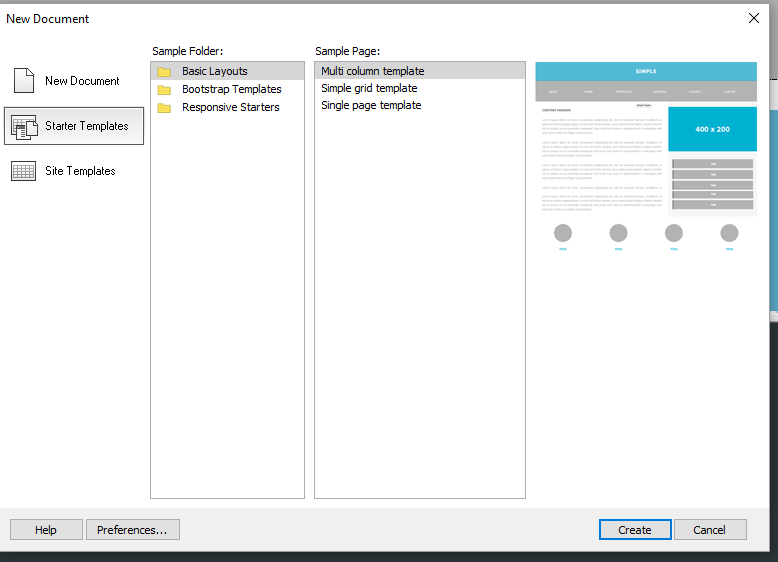
Task: Click the Site Templates grid icon
Action: [x=24, y=171]
